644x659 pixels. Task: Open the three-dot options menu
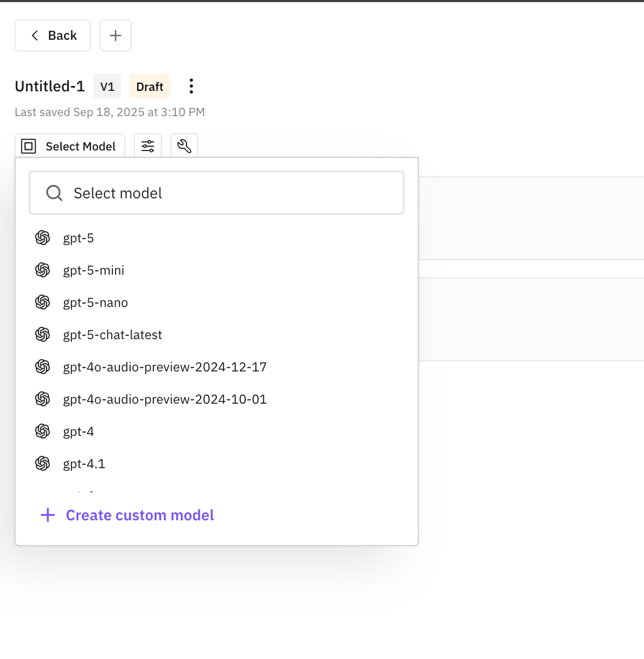click(x=191, y=86)
